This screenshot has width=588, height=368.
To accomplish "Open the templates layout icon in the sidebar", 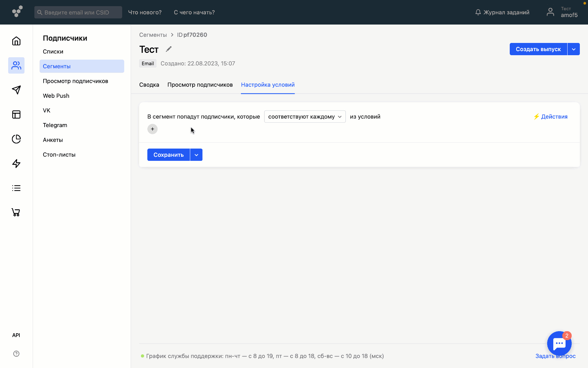I will pos(16,114).
